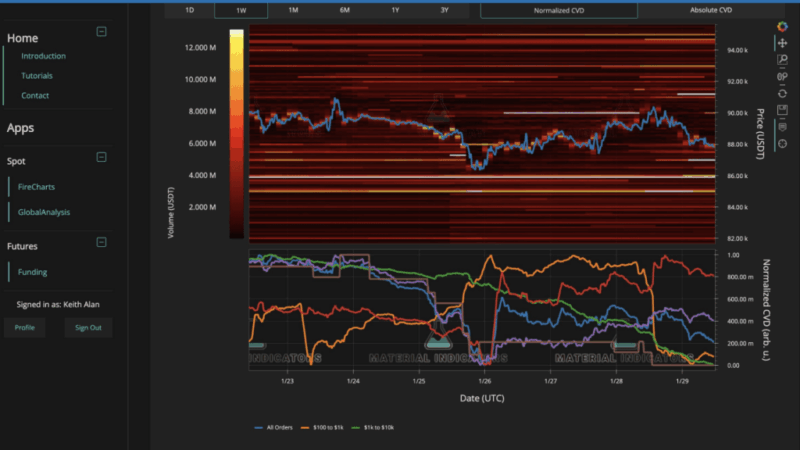Toggle the Hover tooltip tool
Image resolution: width=800 pixels, height=450 pixels.
[782, 127]
